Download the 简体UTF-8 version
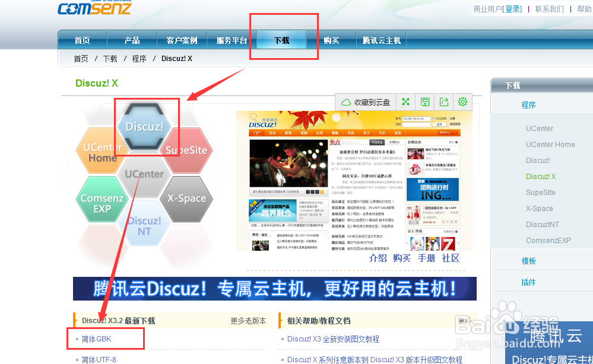Screen dimensions: 593x364 (x=99, y=359)
